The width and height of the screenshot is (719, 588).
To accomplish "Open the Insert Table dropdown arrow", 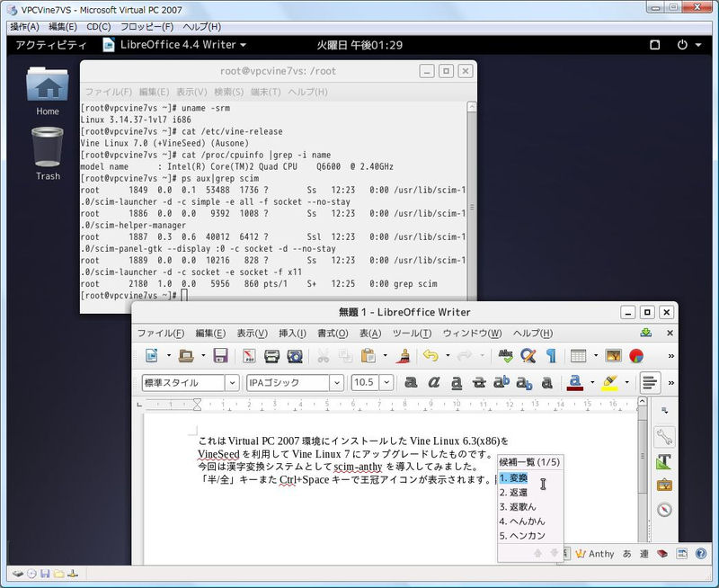I will 596,355.
